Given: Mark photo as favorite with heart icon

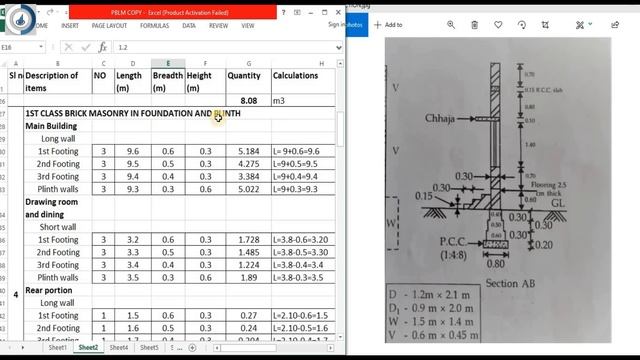Looking at the screenshot, I should click(x=498, y=25).
